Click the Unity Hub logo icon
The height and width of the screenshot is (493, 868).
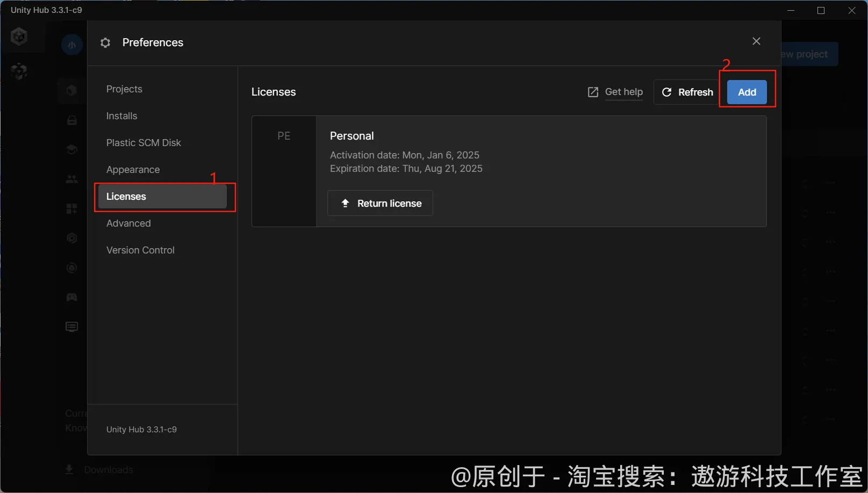19,37
